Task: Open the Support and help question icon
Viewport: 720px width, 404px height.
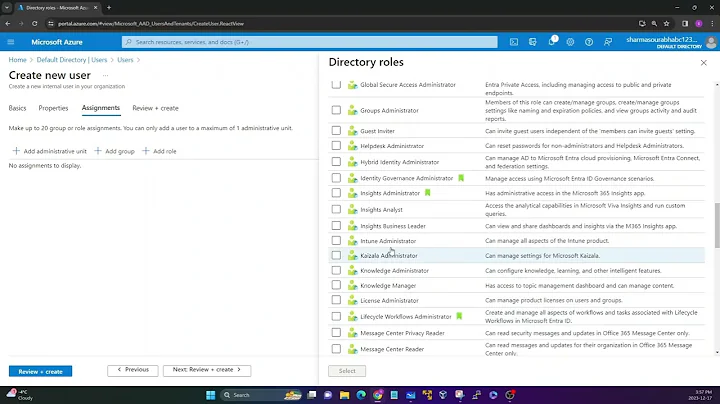Action: (x=589, y=42)
